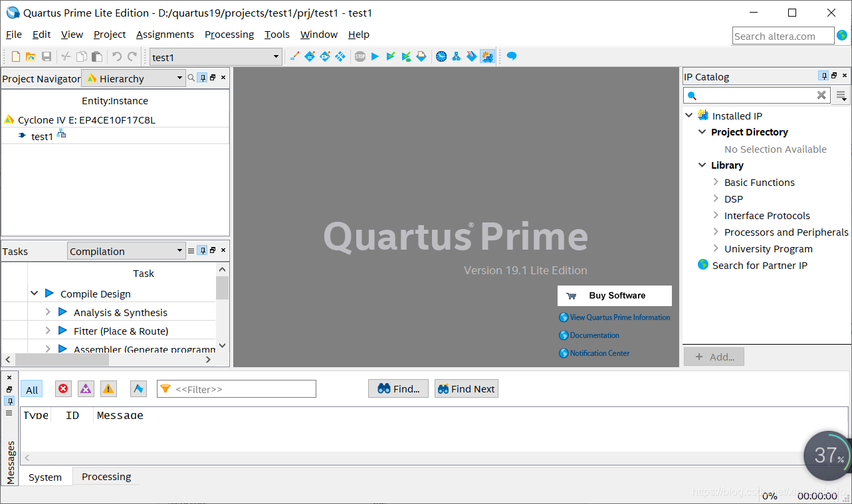Expand Basic Functions in IP Catalog

(x=716, y=181)
